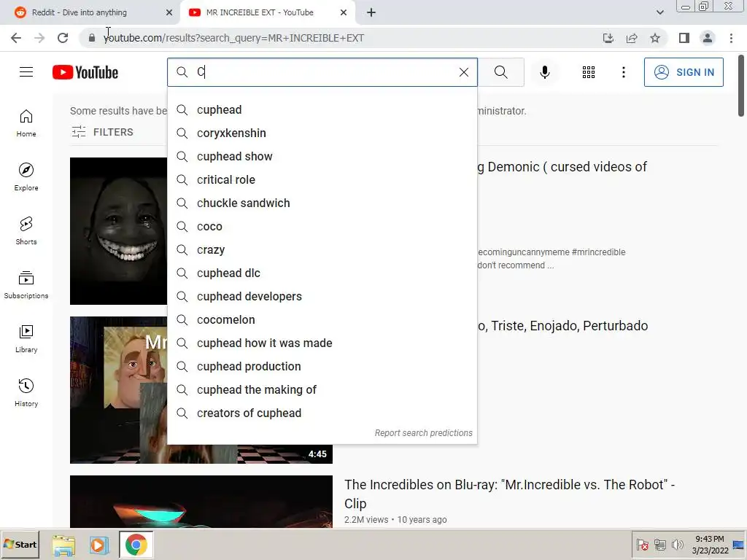Image resolution: width=747 pixels, height=560 pixels.
Task: Open the Windows Start menu
Action: 20,544
